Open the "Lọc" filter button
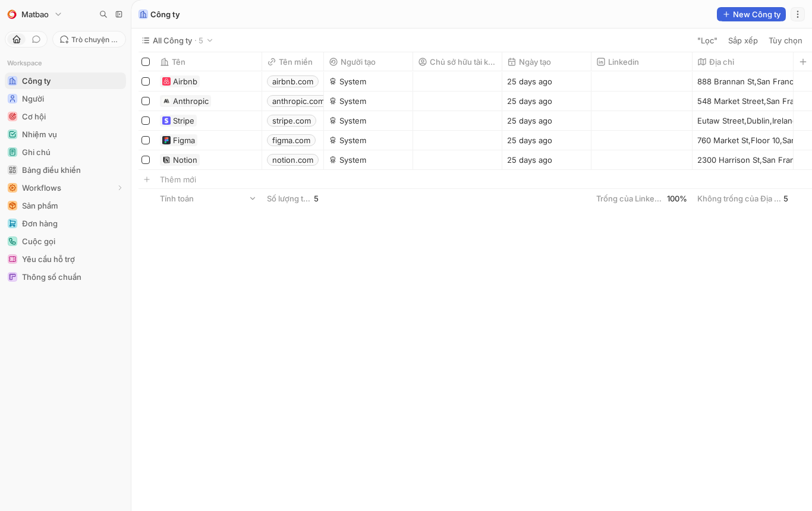Screen dimensions: 812x511 click(x=707, y=40)
